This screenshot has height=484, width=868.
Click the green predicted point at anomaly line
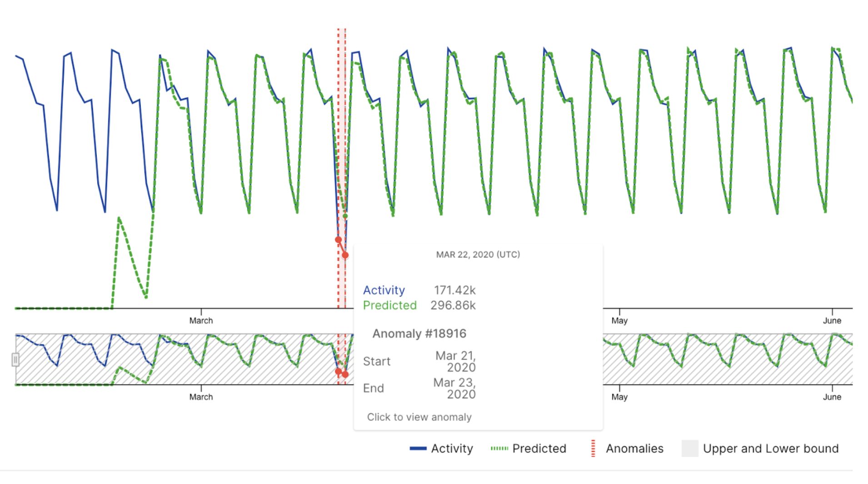[x=345, y=216]
